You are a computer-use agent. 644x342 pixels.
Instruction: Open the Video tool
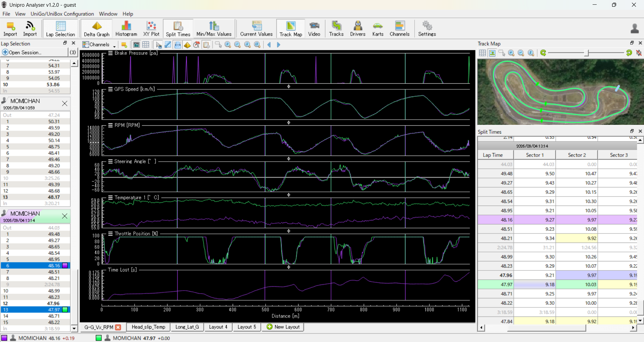pos(314,29)
